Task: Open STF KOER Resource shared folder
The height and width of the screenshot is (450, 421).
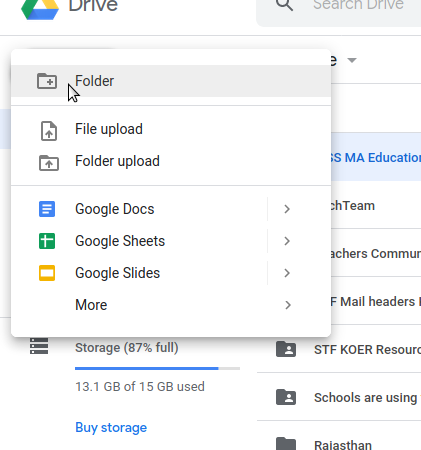Action: [339, 349]
